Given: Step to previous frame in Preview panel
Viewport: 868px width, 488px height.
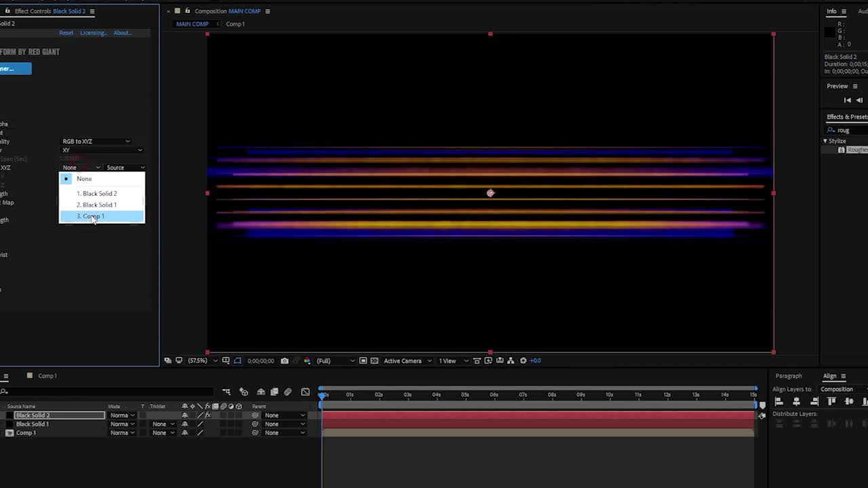Looking at the screenshot, I should click(859, 100).
